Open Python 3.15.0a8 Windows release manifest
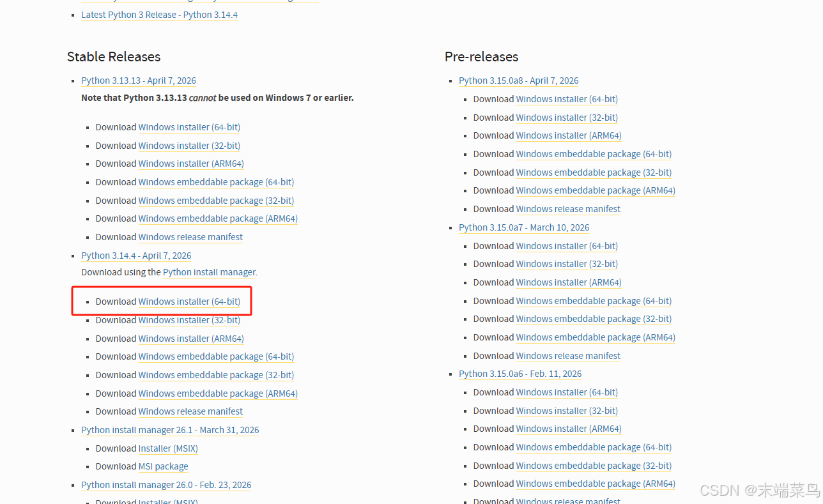The width and height of the screenshot is (823, 504). tap(568, 209)
